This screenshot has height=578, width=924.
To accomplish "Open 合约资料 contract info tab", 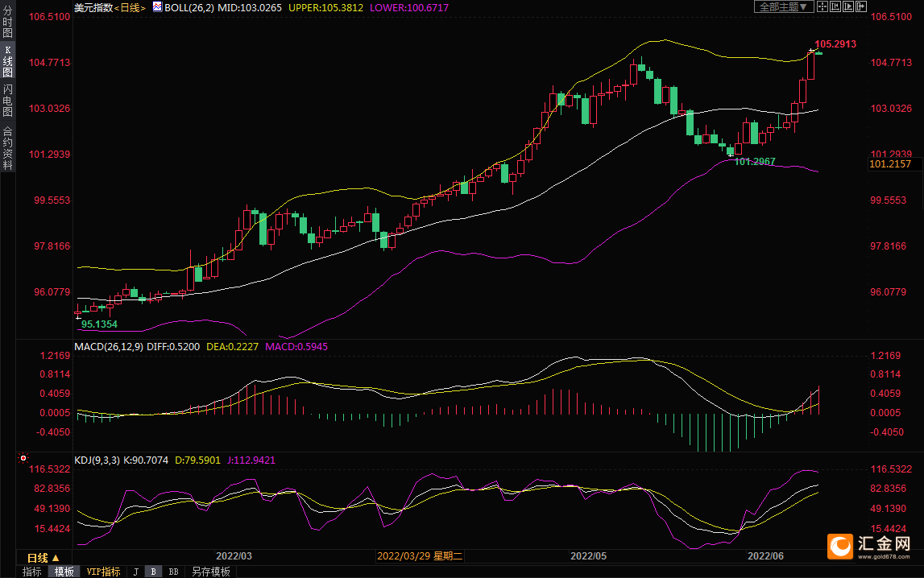I will click(x=8, y=148).
